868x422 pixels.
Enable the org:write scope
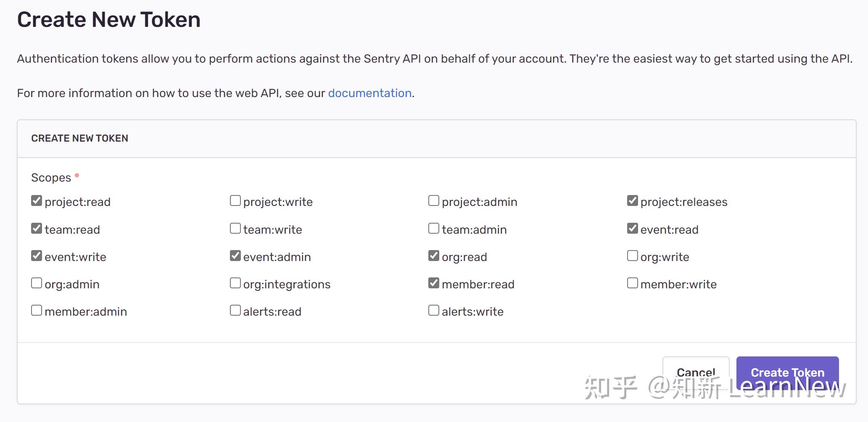point(632,255)
